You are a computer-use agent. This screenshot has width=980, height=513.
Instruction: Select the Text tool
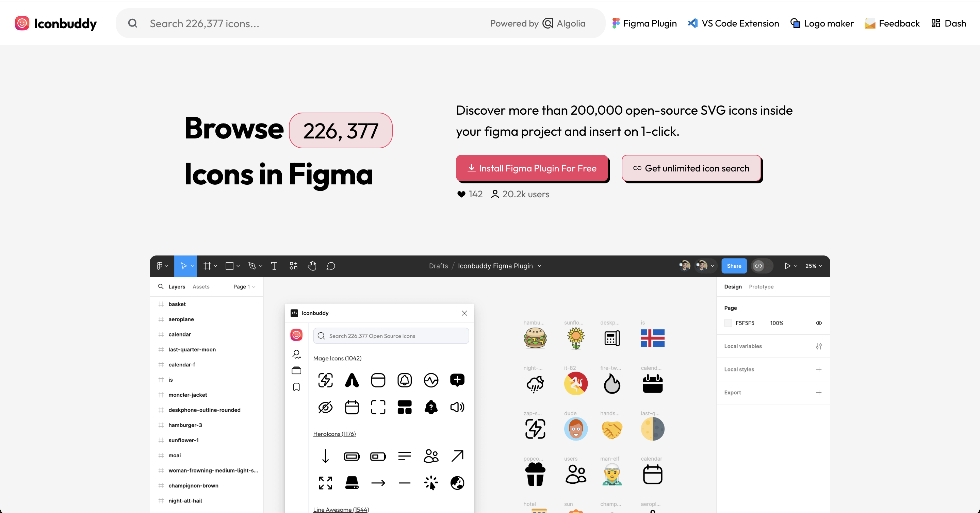(x=274, y=266)
